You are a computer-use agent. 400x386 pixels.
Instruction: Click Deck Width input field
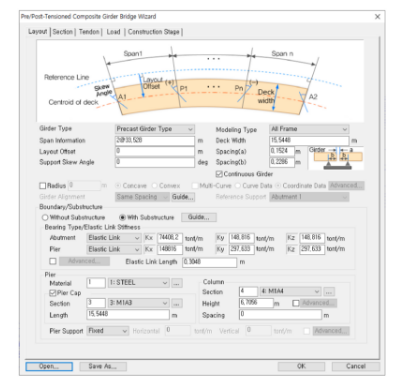click(x=309, y=141)
